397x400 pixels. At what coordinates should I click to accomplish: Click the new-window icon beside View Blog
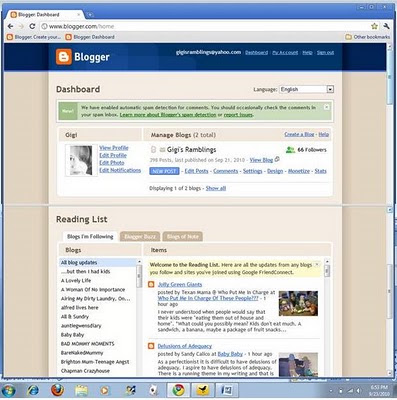pos(277,160)
